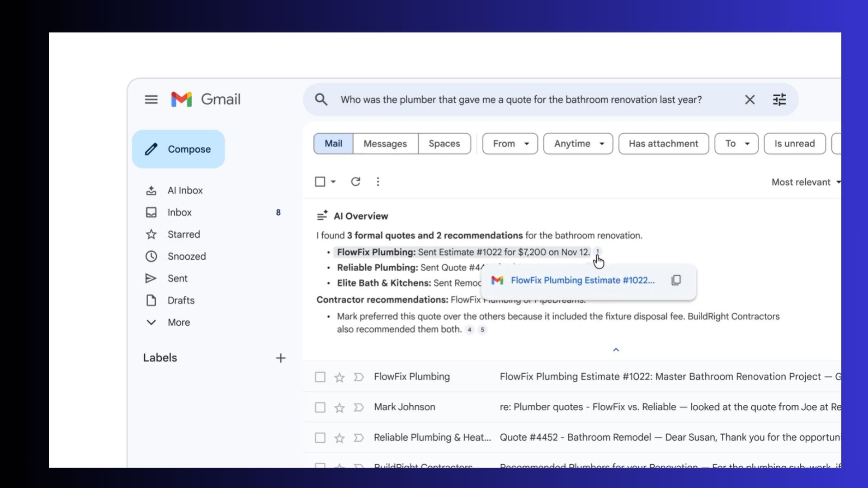
Task: Open the From filter dropdown
Action: [510, 144]
